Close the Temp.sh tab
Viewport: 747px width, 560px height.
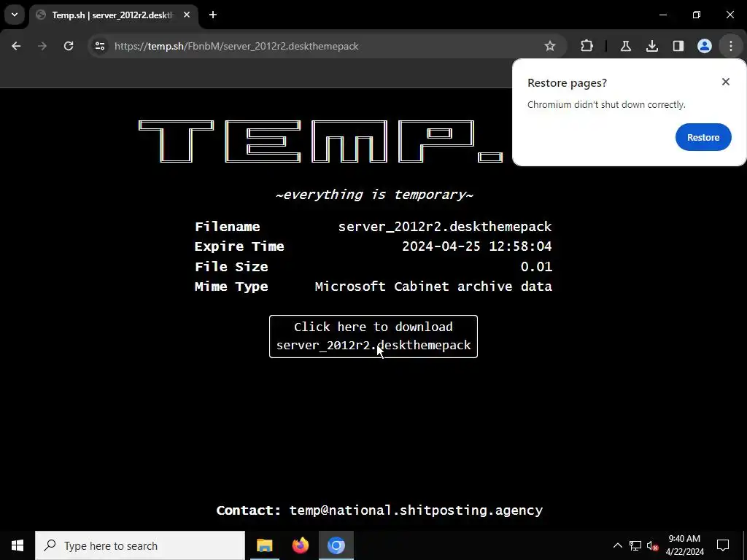187,15
